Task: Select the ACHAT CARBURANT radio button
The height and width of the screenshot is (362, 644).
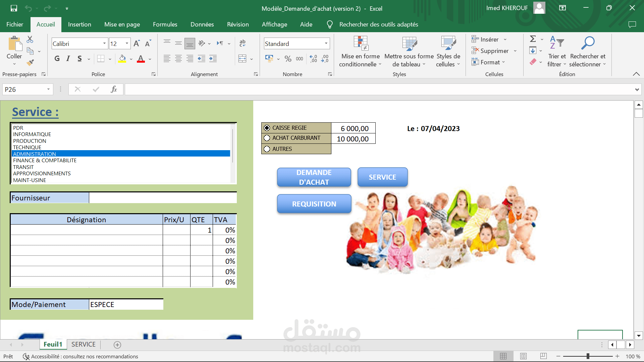Action: [267, 138]
